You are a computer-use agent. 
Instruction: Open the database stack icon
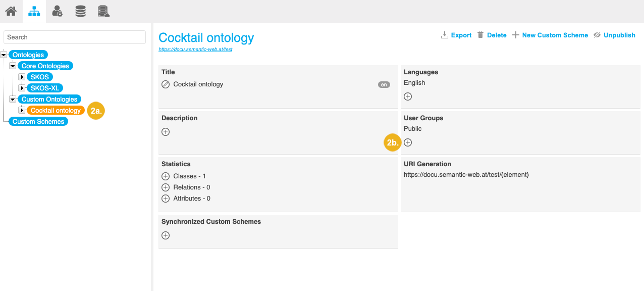pyautogui.click(x=80, y=11)
